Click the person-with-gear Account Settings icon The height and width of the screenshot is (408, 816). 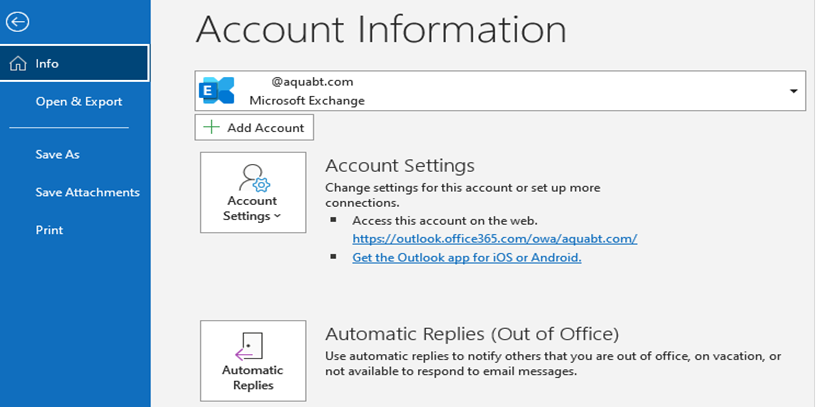pos(253,177)
